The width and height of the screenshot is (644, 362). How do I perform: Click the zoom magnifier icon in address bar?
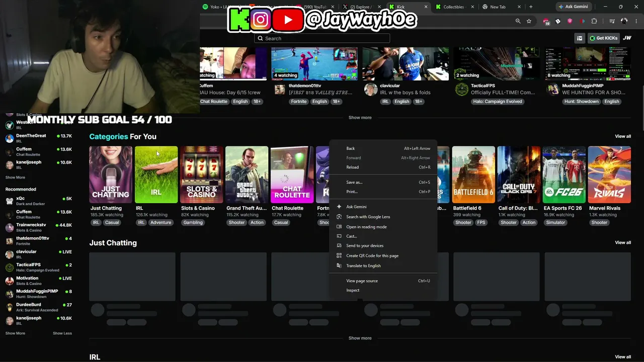click(x=518, y=21)
